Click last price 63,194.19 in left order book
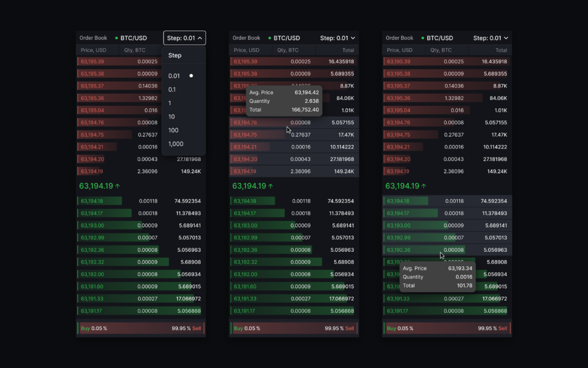The image size is (588, 368). point(96,186)
